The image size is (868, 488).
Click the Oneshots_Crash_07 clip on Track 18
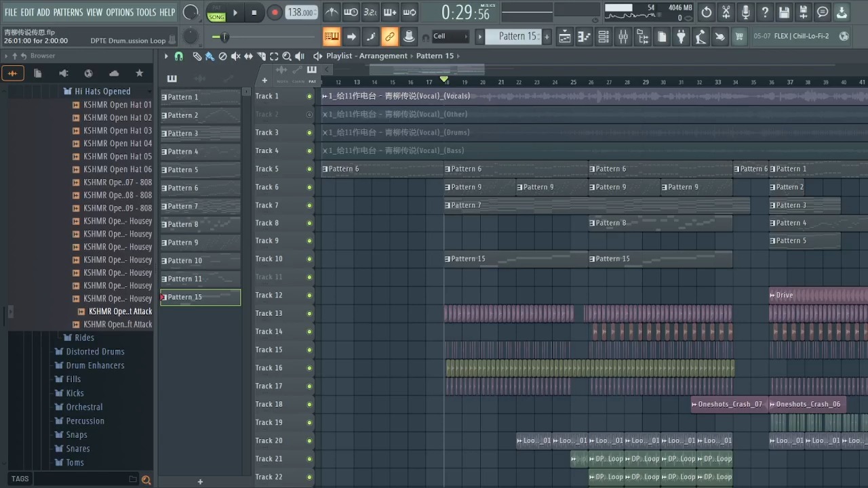coord(730,405)
